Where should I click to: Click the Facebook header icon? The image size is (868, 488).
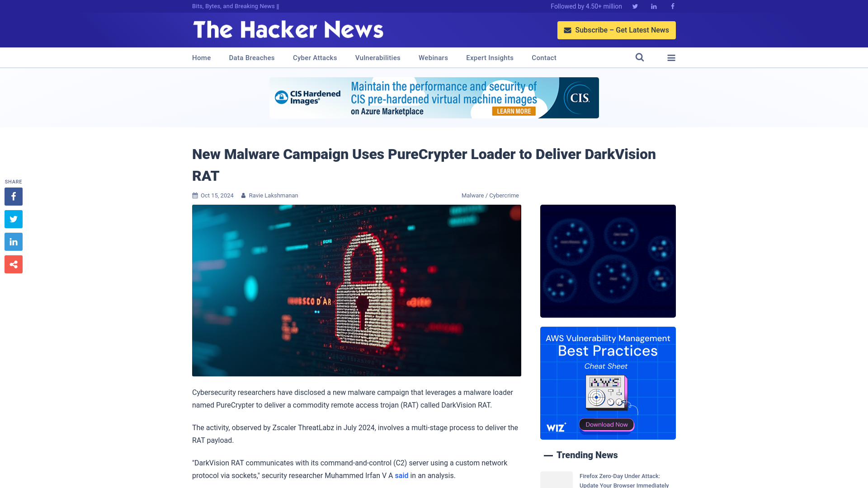point(672,6)
